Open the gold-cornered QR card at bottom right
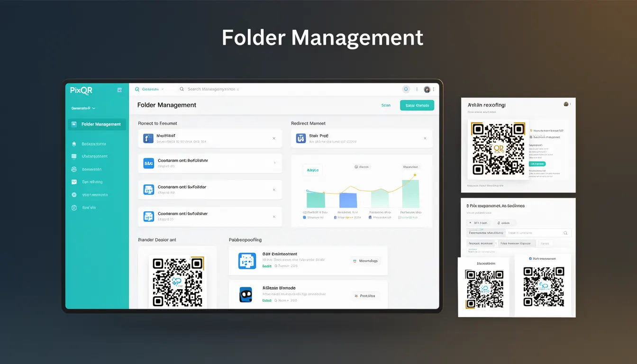This screenshot has width=637, height=364. pos(484,287)
